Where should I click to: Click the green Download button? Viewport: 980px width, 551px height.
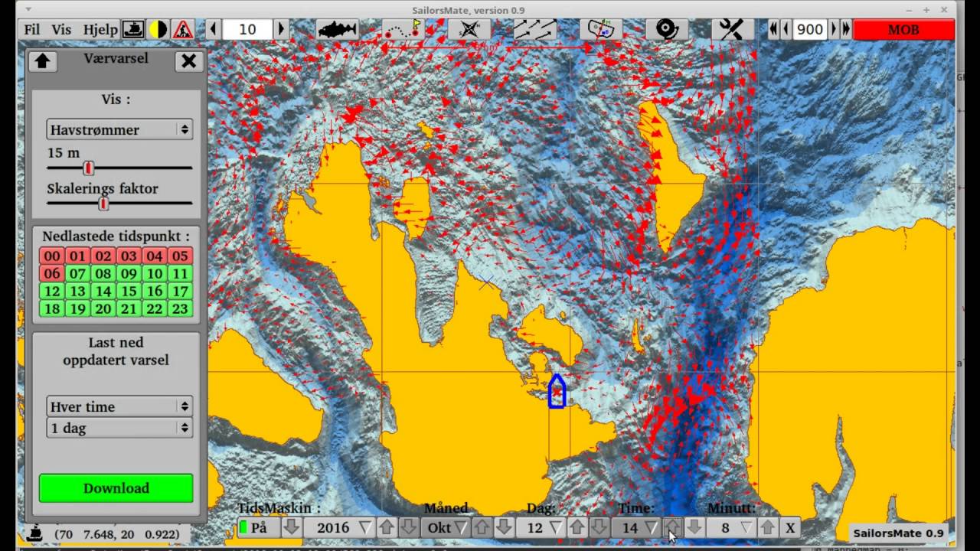coord(116,488)
